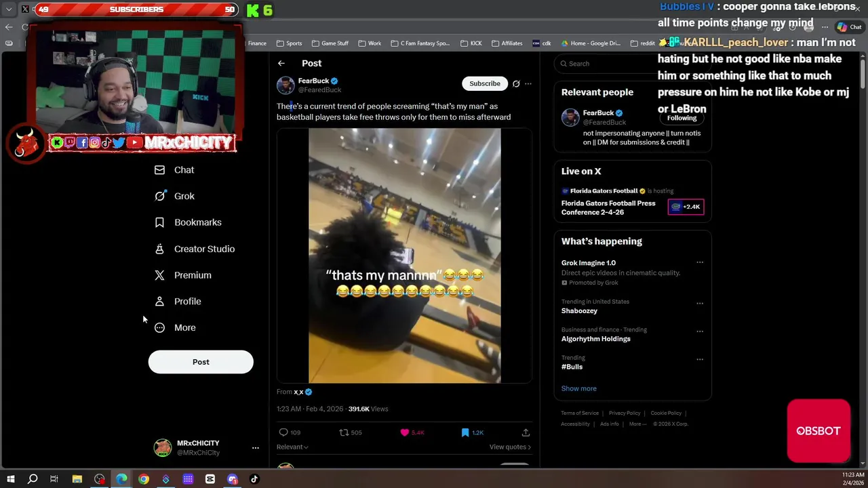The height and width of the screenshot is (488, 868).
Task: Open File Explorer from taskbar
Action: (x=77, y=479)
